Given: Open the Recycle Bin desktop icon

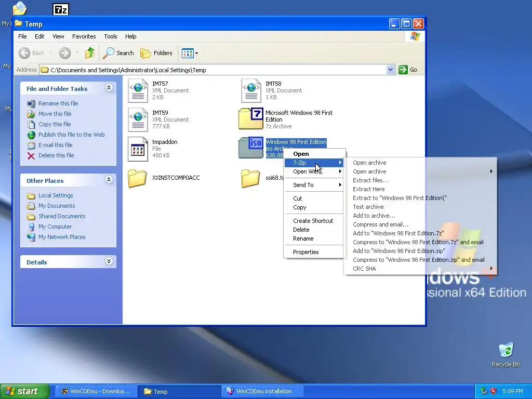Looking at the screenshot, I should [506, 355].
